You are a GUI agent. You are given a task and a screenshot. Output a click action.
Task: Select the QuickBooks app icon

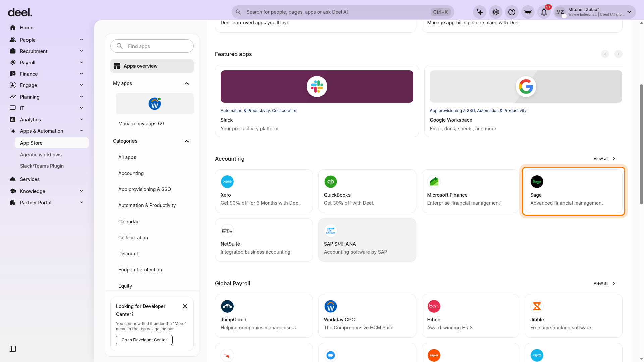(x=331, y=182)
